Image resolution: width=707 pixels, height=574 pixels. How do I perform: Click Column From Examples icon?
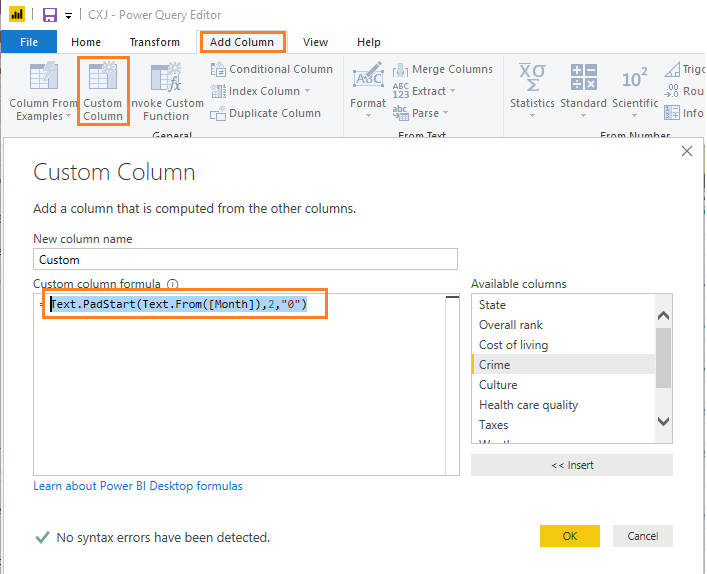(x=43, y=76)
